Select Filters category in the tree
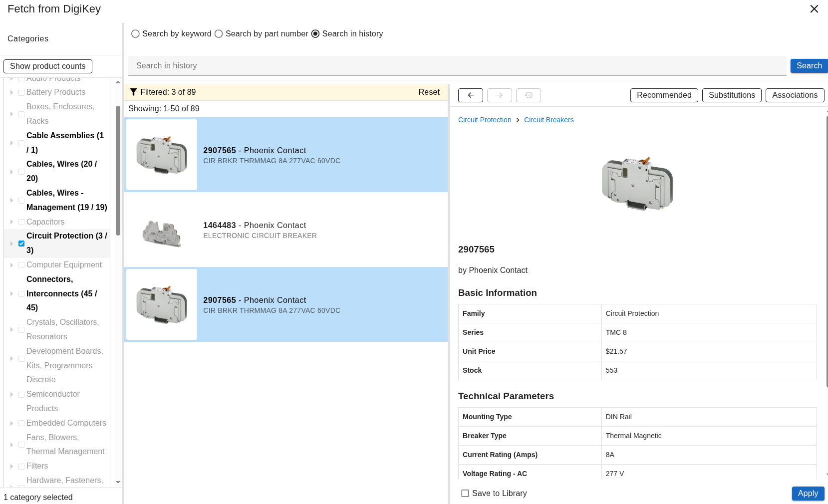Viewport: 828px width, 504px height. pos(37,466)
